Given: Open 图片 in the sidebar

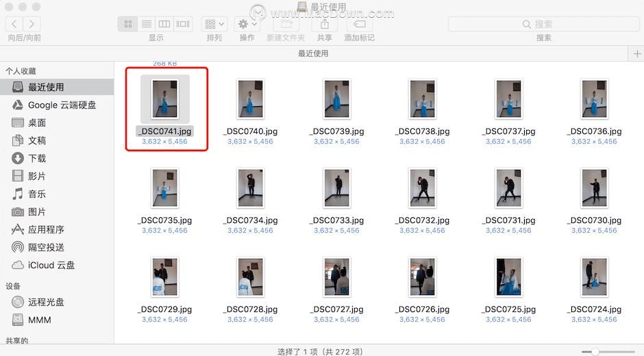Looking at the screenshot, I should (x=57, y=212).
